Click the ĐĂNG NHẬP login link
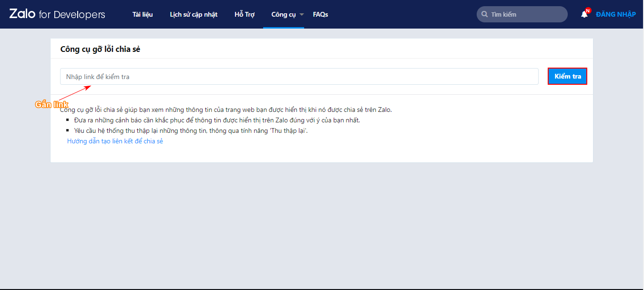The height and width of the screenshot is (290, 644). pyautogui.click(x=615, y=14)
